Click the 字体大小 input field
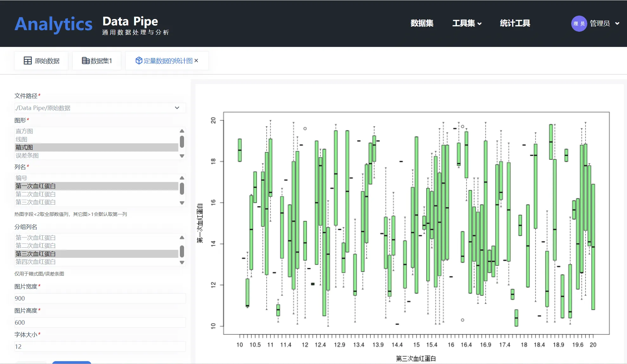The width and height of the screenshot is (627, 364). [100, 347]
